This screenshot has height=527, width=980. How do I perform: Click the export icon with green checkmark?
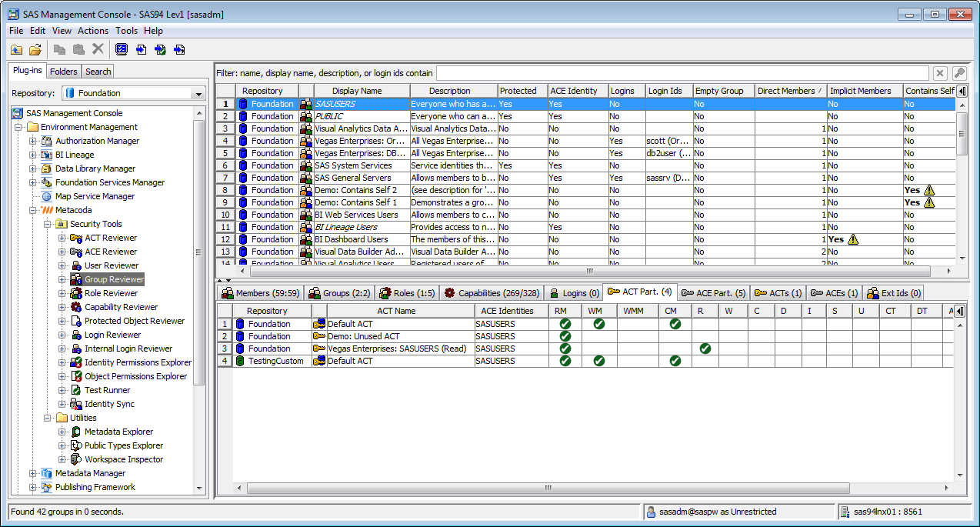(x=160, y=49)
